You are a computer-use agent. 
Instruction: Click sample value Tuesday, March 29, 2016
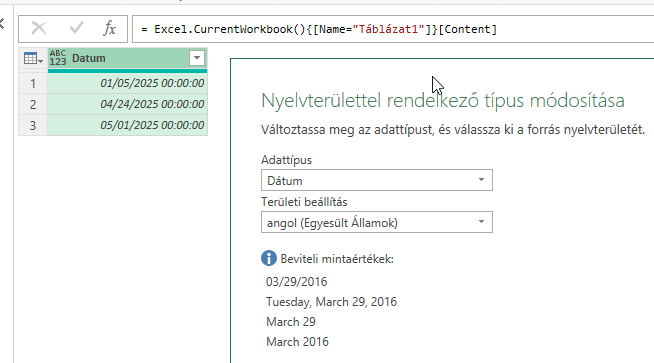331,302
